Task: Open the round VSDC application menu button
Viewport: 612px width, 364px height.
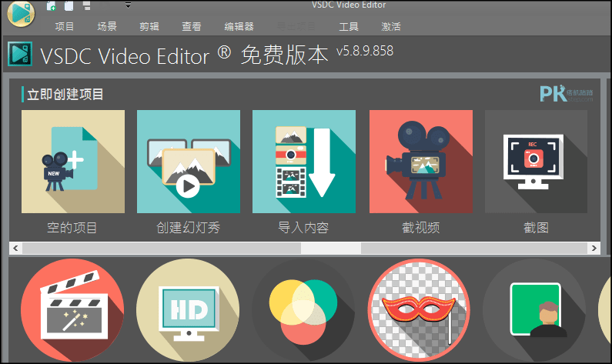Action: click(x=21, y=13)
